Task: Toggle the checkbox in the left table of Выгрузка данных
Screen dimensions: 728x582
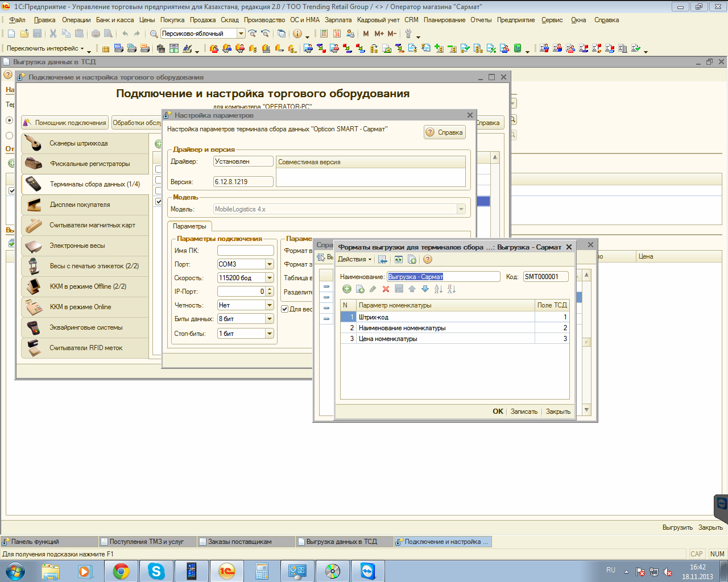Action: tap(12, 190)
